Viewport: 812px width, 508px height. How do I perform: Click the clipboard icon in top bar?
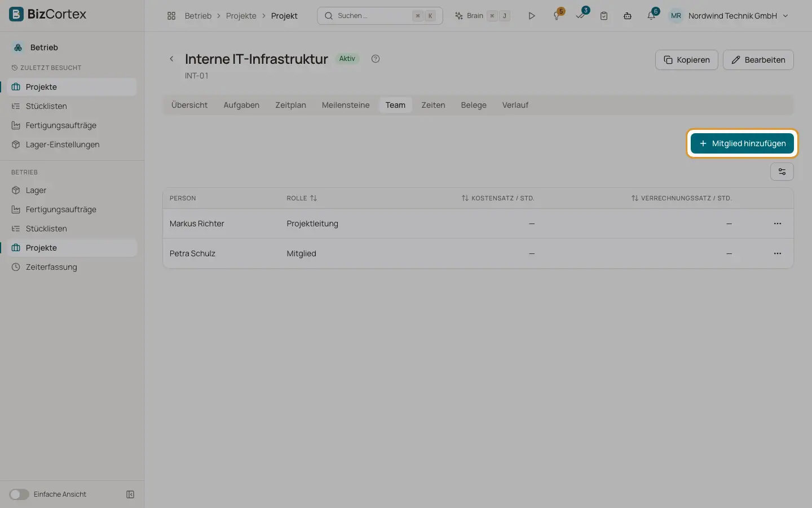(604, 16)
